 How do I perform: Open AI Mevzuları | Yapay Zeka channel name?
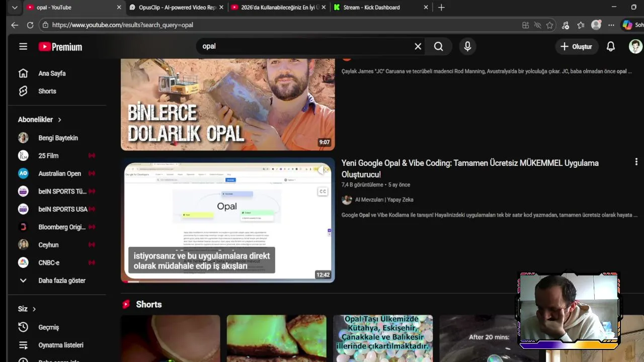pyautogui.click(x=384, y=200)
